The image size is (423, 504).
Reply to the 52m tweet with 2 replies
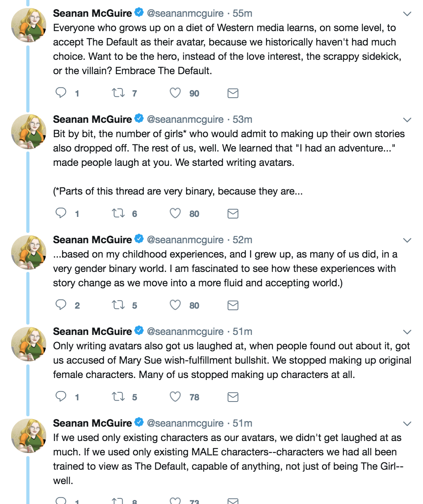(61, 305)
